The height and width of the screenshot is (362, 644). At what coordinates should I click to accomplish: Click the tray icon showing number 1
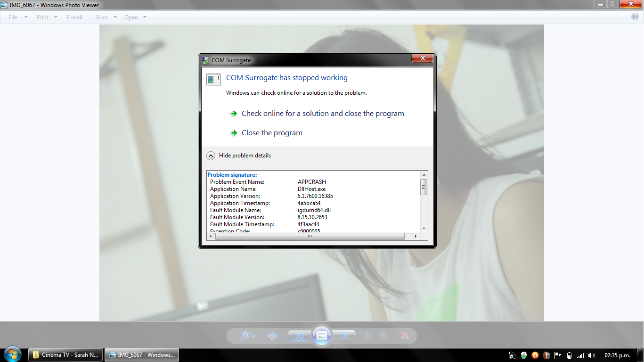[x=546, y=355]
